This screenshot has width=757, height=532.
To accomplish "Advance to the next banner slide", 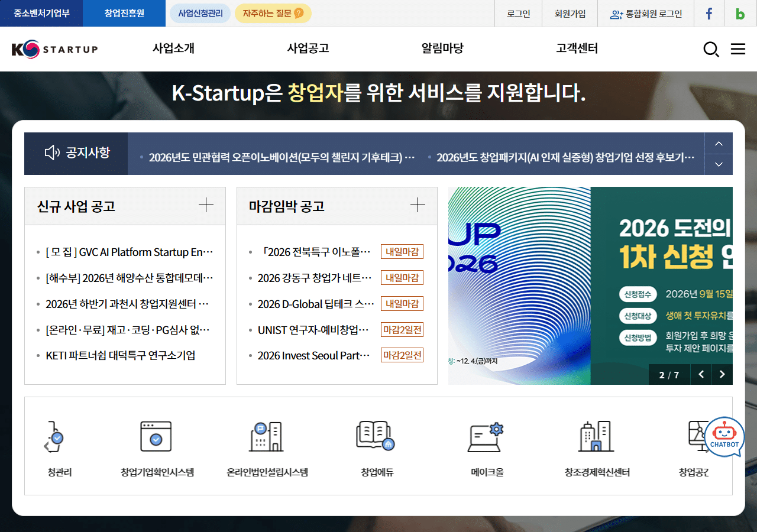I will (x=722, y=374).
